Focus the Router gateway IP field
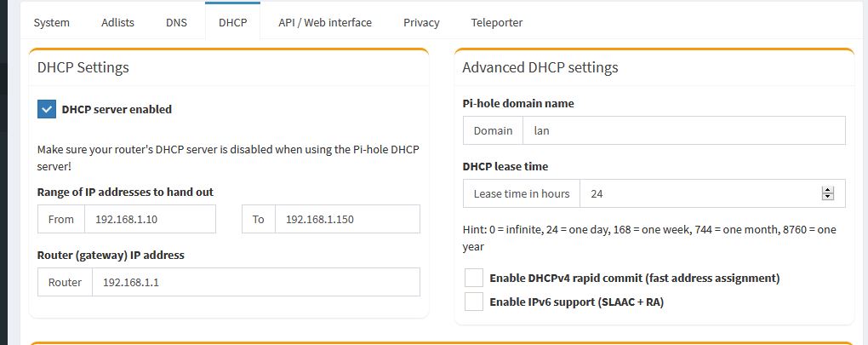The width and height of the screenshot is (868, 345). (x=256, y=283)
